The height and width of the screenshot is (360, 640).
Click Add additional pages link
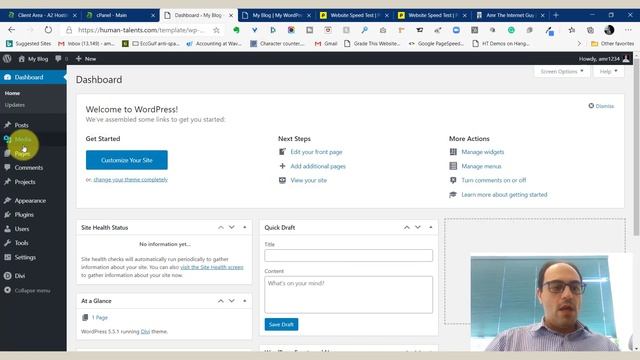(x=318, y=166)
